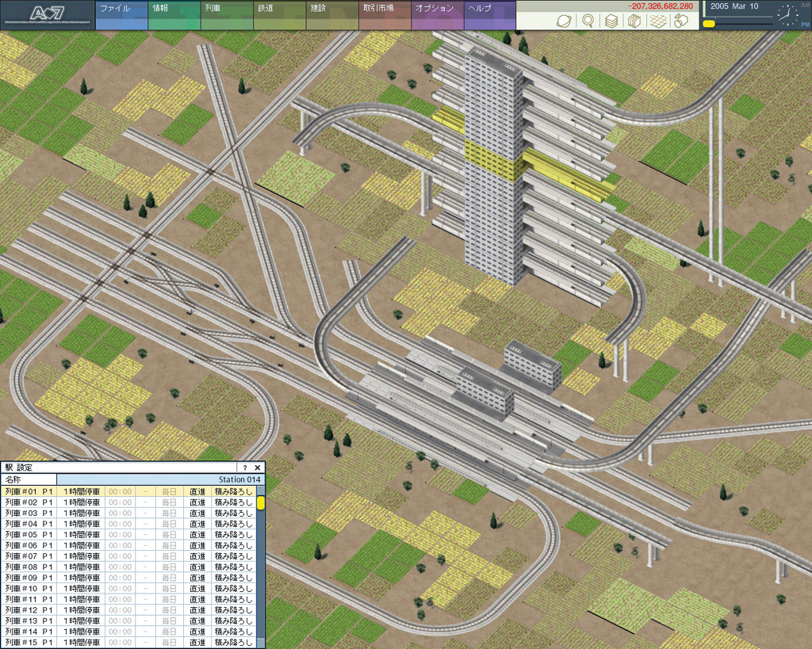Open the 建設 menu
Screen dimensions: 812x649
(x=332, y=15)
